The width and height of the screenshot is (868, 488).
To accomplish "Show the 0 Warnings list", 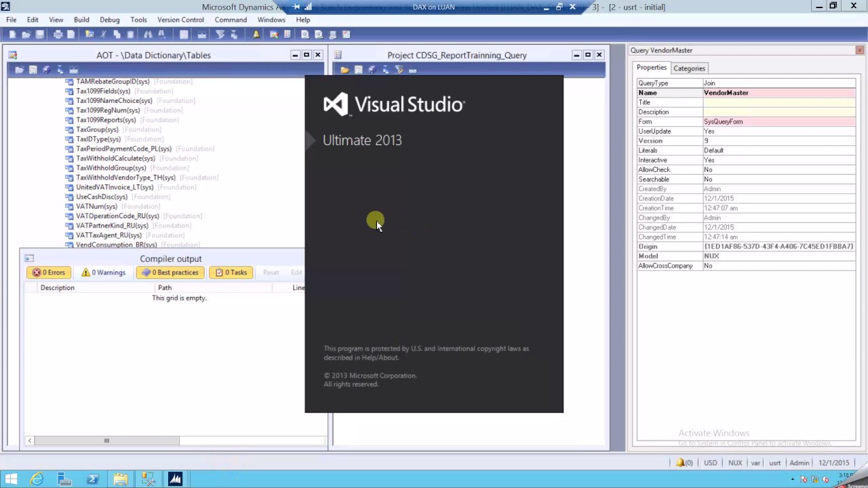I will tap(103, 272).
